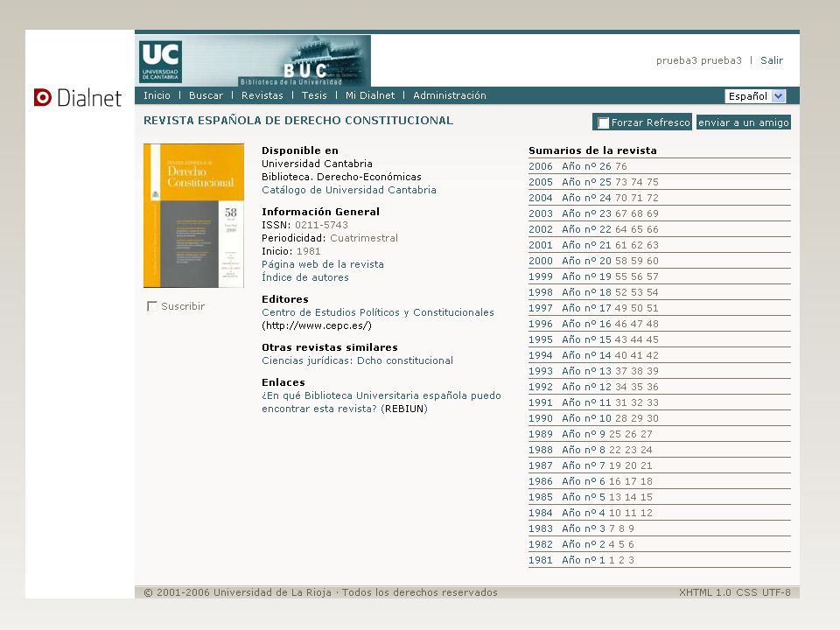Open issue 74 in the 2005 row
The width and height of the screenshot is (840, 630).
pyautogui.click(x=637, y=182)
